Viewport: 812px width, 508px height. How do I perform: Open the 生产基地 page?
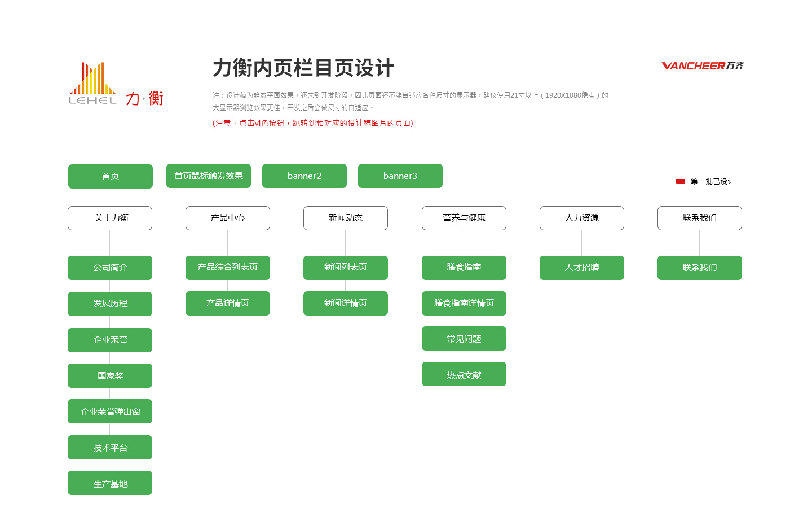click(x=110, y=483)
